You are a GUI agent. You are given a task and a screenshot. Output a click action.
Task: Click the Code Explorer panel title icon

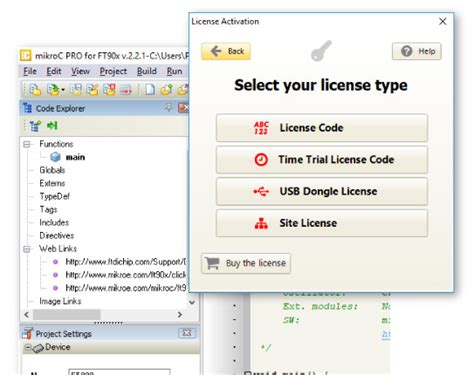click(x=27, y=108)
